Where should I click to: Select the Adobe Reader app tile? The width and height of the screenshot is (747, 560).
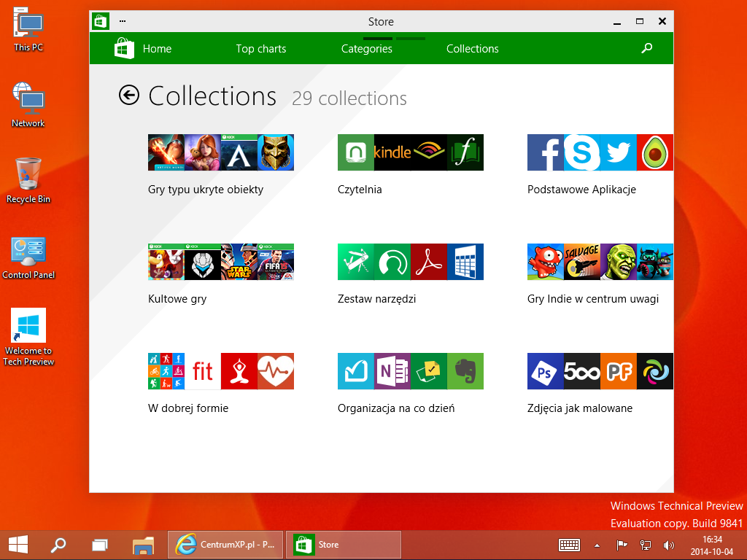[429, 262]
